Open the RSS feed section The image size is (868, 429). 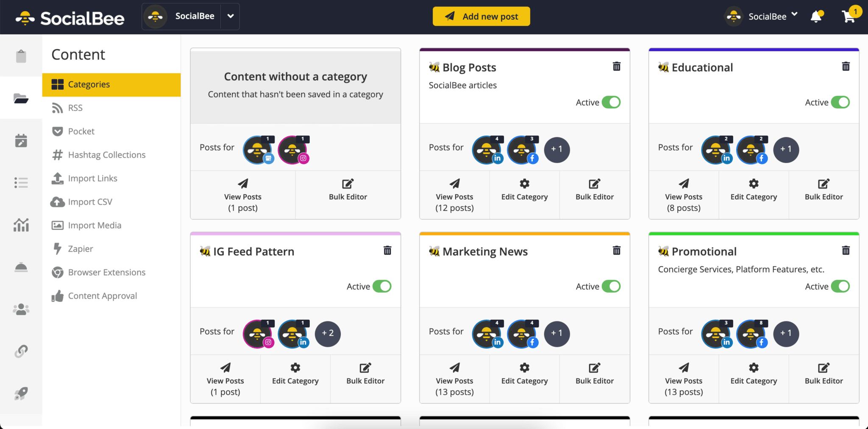coord(75,108)
